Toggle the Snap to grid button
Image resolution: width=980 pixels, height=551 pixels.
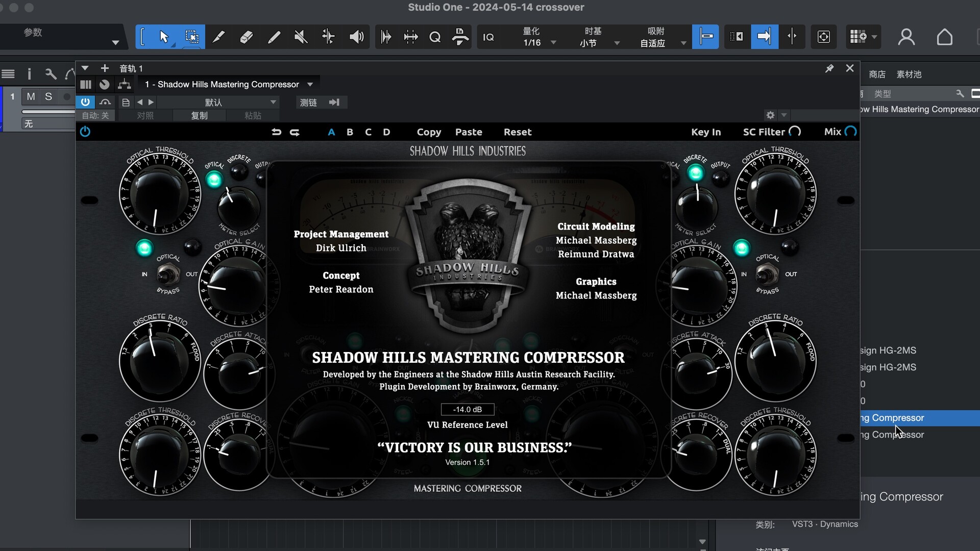point(706,37)
